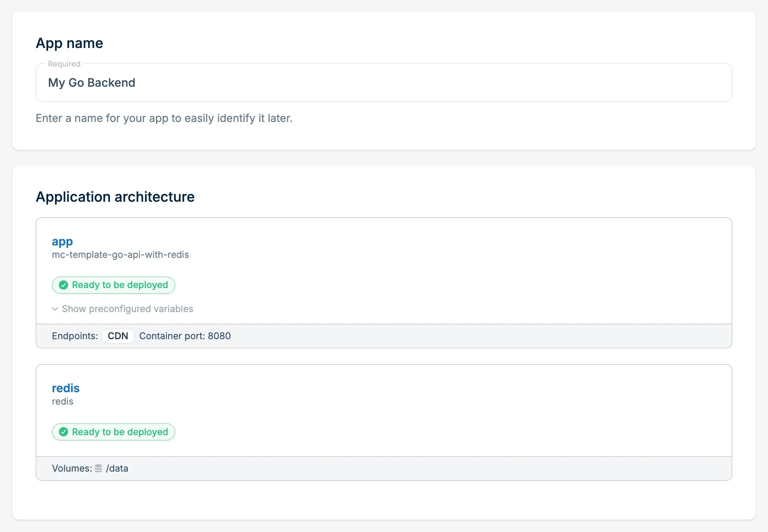Open the blue redis service link

coord(66,388)
